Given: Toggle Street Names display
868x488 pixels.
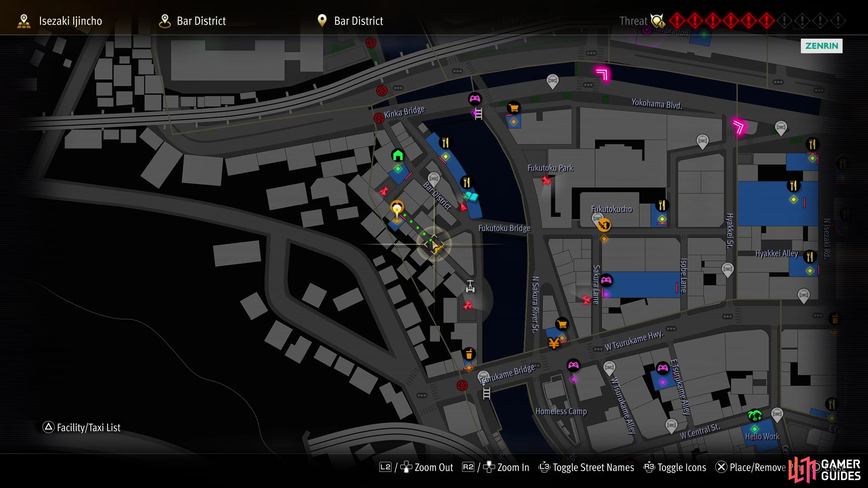Looking at the screenshot, I should [x=586, y=467].
